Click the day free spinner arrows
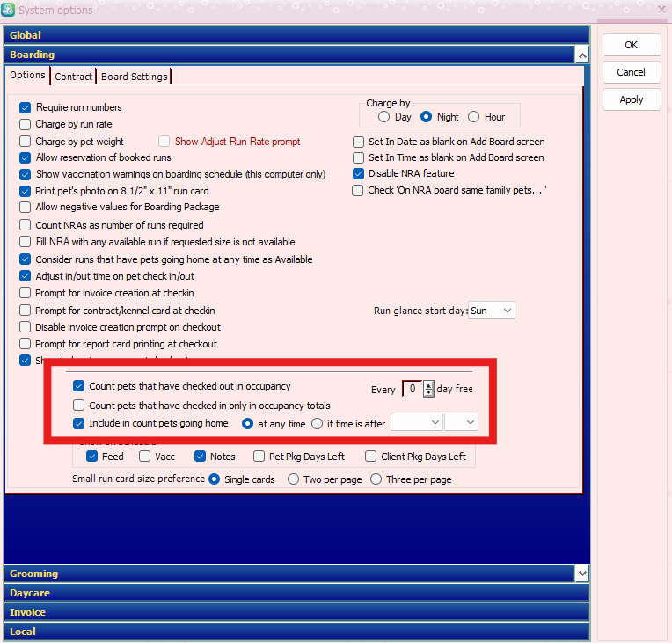672x643 pixels. [x=428, y=389]
